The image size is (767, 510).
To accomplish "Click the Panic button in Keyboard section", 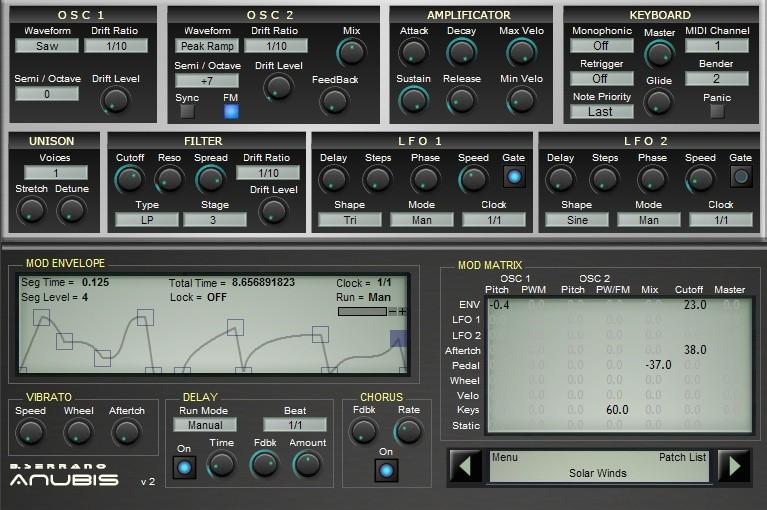I will tap(717, 112).
